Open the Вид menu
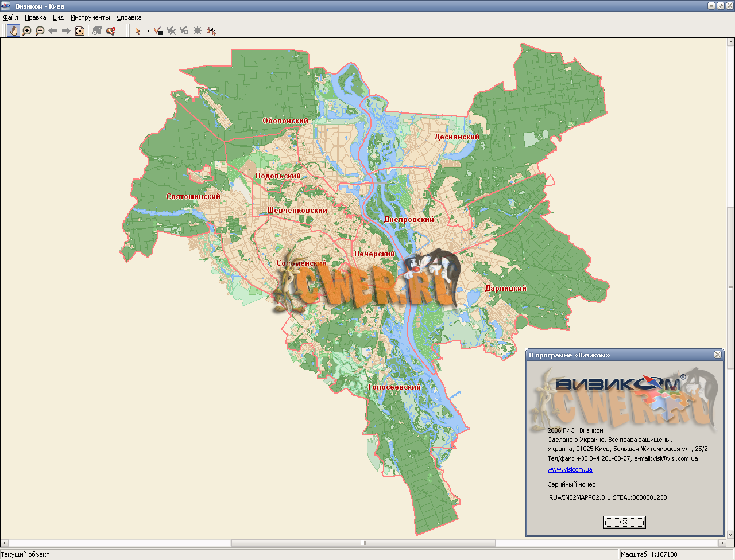Image resolution: width=735 pixels, height=560 pixels. point(58,17)
